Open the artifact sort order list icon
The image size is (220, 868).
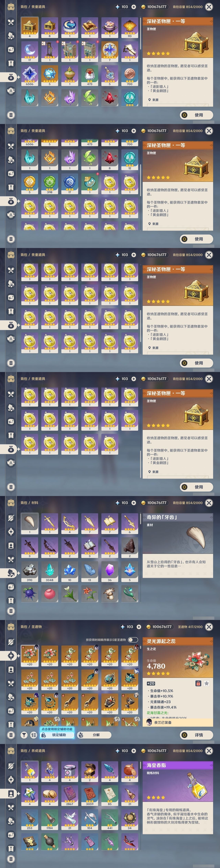(34, 735)
